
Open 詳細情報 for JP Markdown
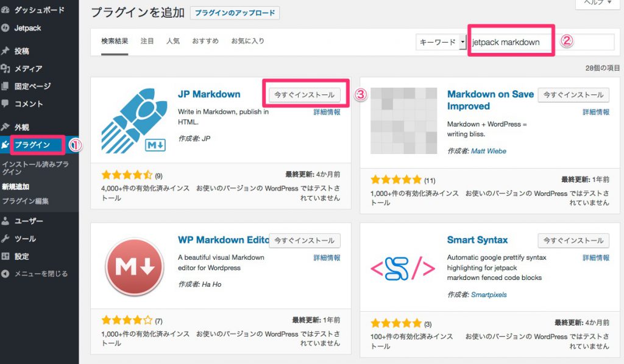(327, 112)
